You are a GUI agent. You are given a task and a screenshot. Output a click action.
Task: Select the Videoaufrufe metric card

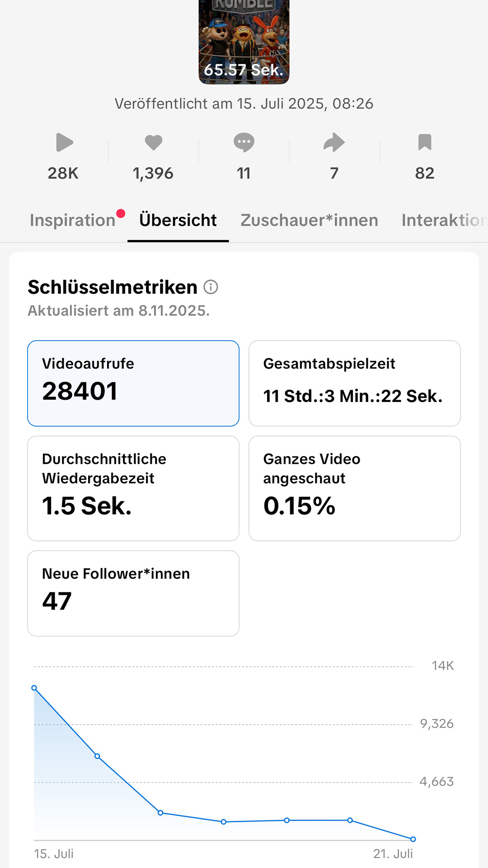pyautogui.click(x=133, y=383)
